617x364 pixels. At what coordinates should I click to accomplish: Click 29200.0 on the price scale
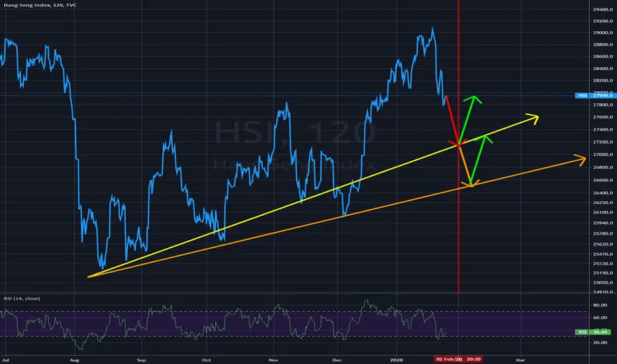(603, 21)
